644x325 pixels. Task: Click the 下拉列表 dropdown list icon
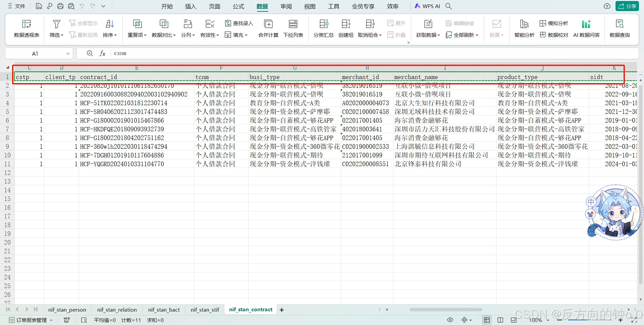pos(293,28)
